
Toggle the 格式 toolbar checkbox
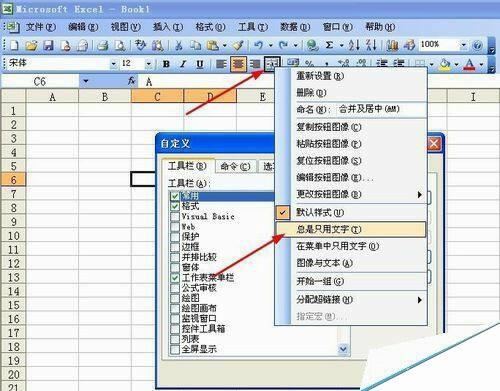(175, 206)
